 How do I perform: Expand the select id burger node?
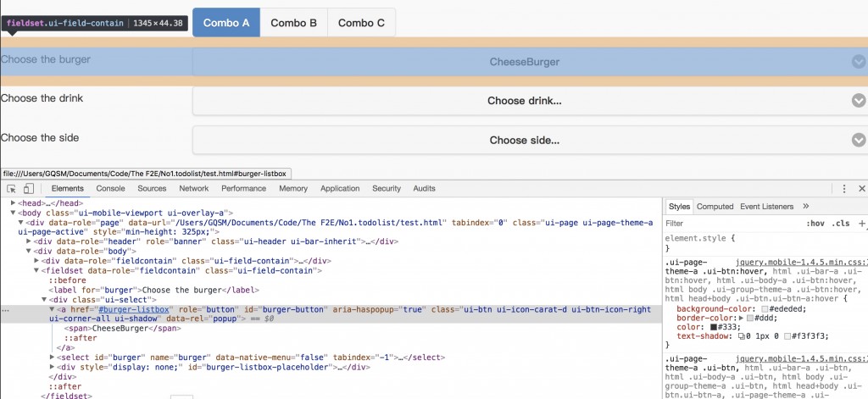click(52, 357)
